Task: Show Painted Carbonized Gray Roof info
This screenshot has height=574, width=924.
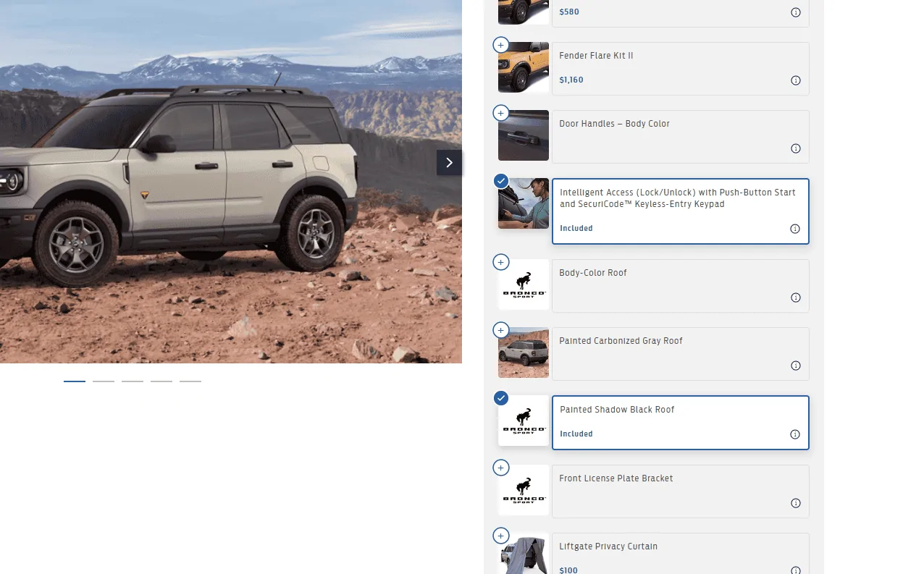Action: pos(795,366)
